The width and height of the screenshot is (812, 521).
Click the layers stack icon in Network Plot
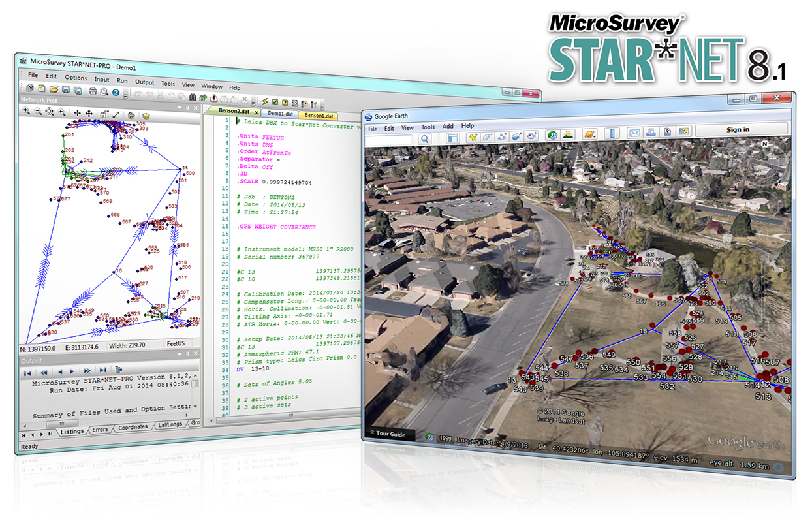click(x=146, y=116)
